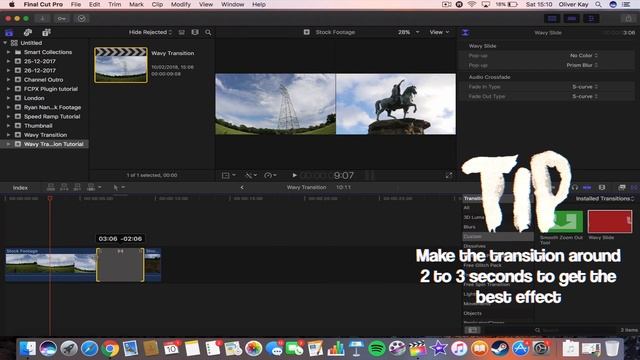Select the Blurs transition category
The width and height of the screenshot is (640, 360).
[469, 227]
